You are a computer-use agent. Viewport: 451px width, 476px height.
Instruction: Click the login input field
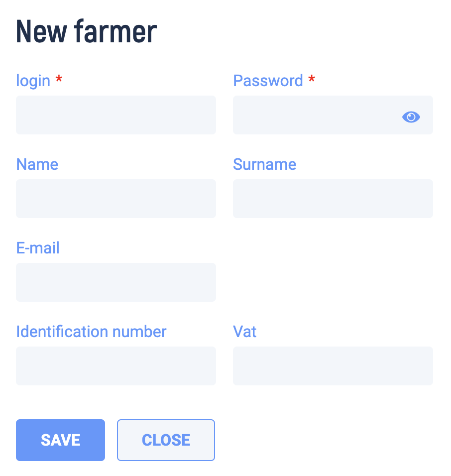(x=116, y=115)
